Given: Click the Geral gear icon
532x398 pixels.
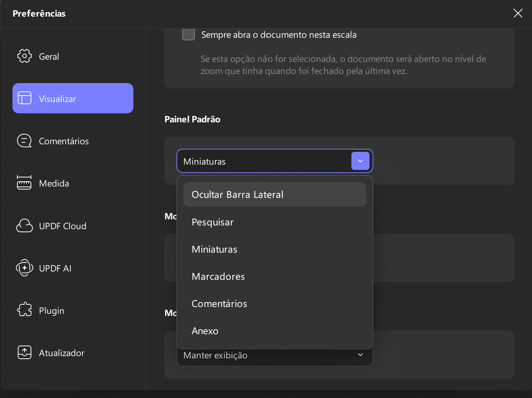Looking at the screenshot, I should point(25,56).
